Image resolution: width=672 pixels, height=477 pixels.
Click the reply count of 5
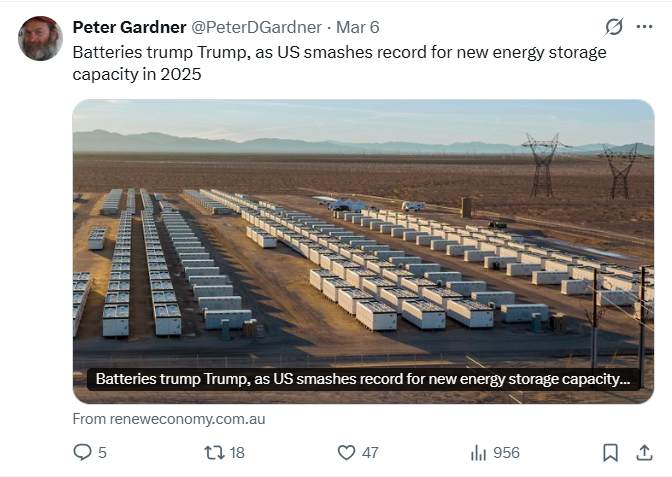(x=102, y=453)
